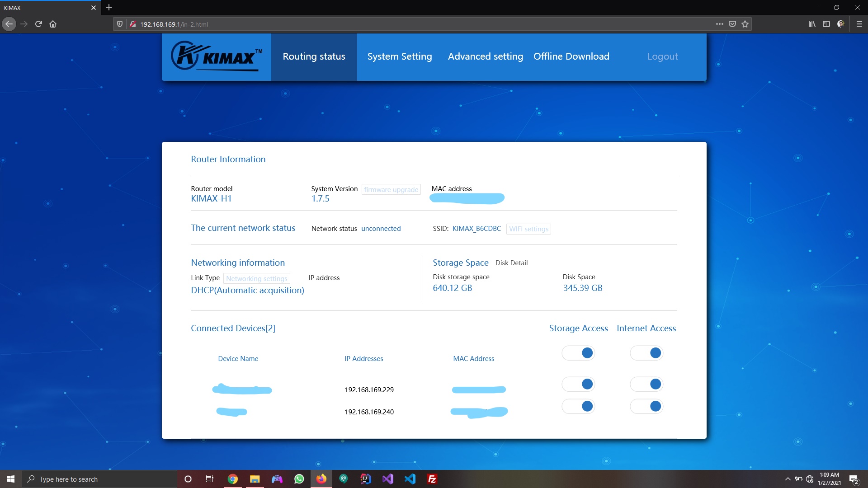868x488 pixels.
Task: Toggle Internet Access for device 192.168.169.229
Action: pos(646,384)
